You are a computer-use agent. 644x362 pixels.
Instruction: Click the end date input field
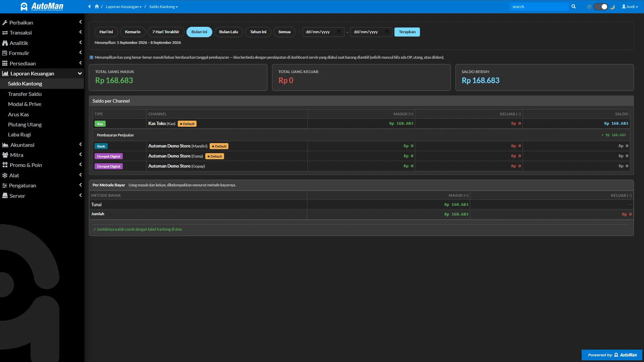coord(371,32)
